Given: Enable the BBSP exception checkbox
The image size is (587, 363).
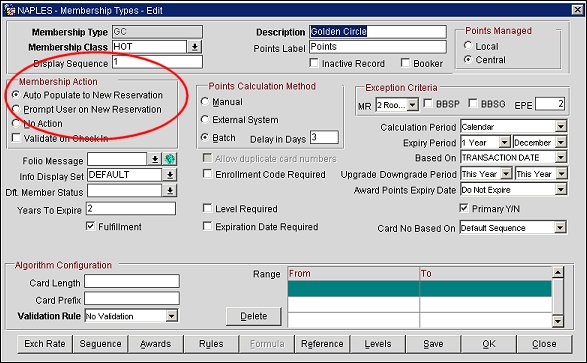Looking at the screenshot, I should click(428, 103).
